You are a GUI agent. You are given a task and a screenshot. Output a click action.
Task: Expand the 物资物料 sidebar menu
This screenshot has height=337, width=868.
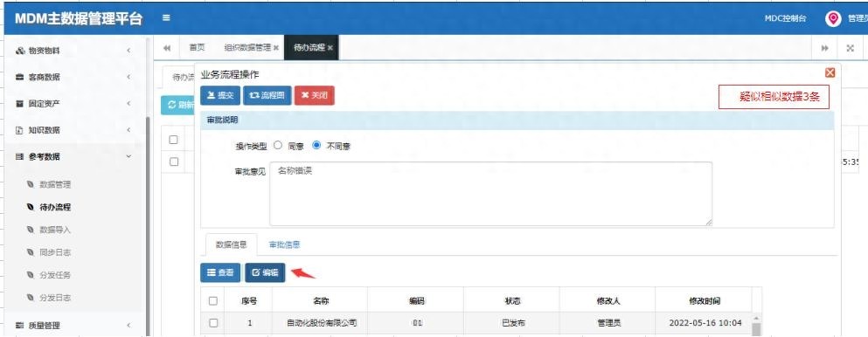(x=73, y=51)
